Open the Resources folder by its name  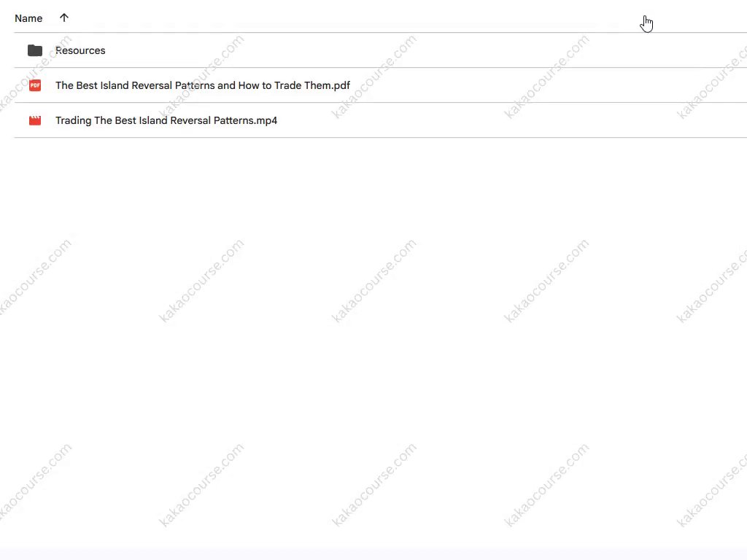[80, 50]
